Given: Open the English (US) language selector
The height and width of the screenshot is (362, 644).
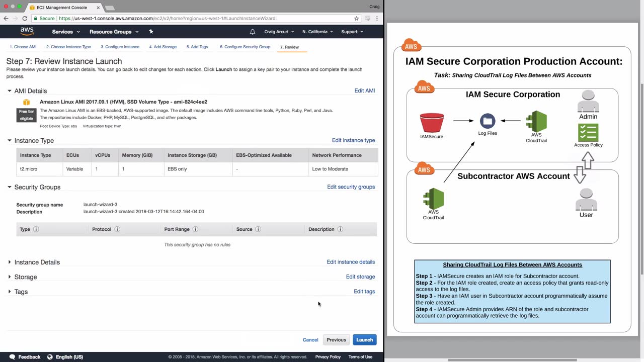Looking at the screenshot, I should [69, 357].
